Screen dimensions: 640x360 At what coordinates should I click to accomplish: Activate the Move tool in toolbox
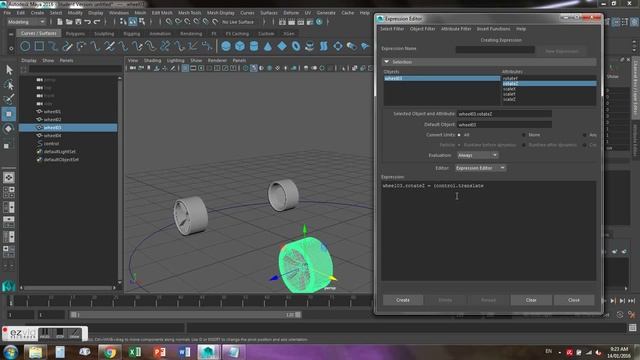pyautogui.click(x=9, y=114)
